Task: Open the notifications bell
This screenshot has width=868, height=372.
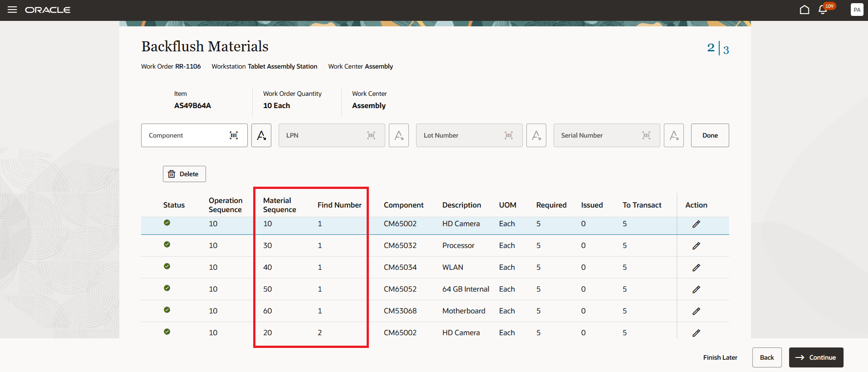Action: click(823, 10)
